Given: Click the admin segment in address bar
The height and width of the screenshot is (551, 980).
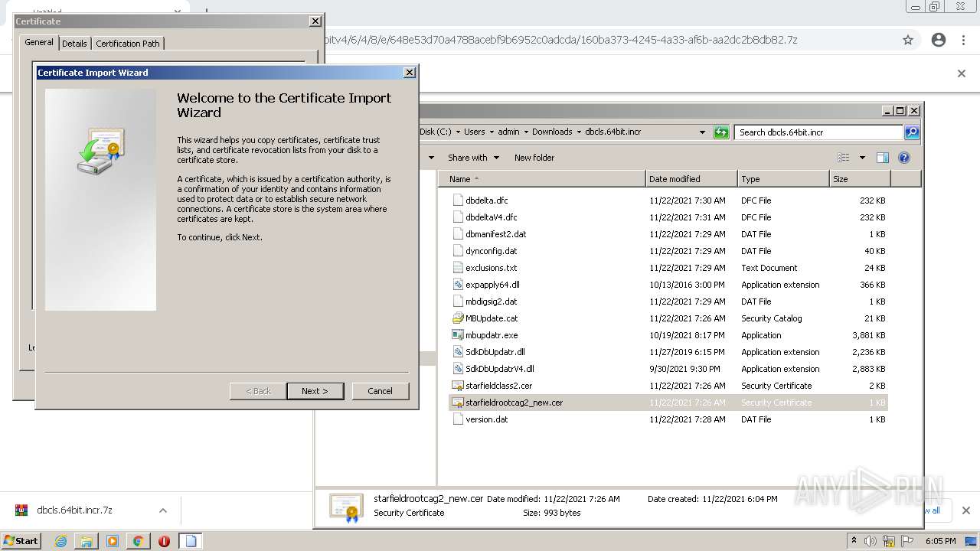Looking at the screenshot, I should 508,132.
